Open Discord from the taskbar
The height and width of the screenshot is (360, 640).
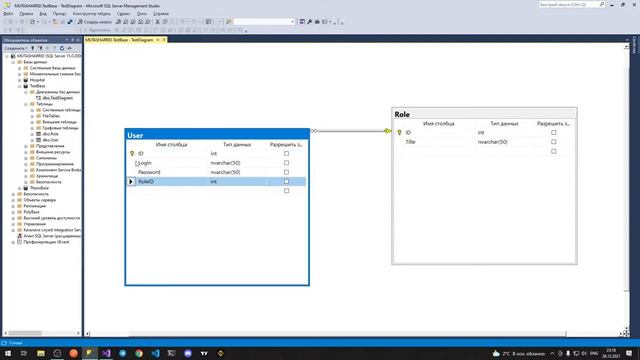[x=188, y=353]
